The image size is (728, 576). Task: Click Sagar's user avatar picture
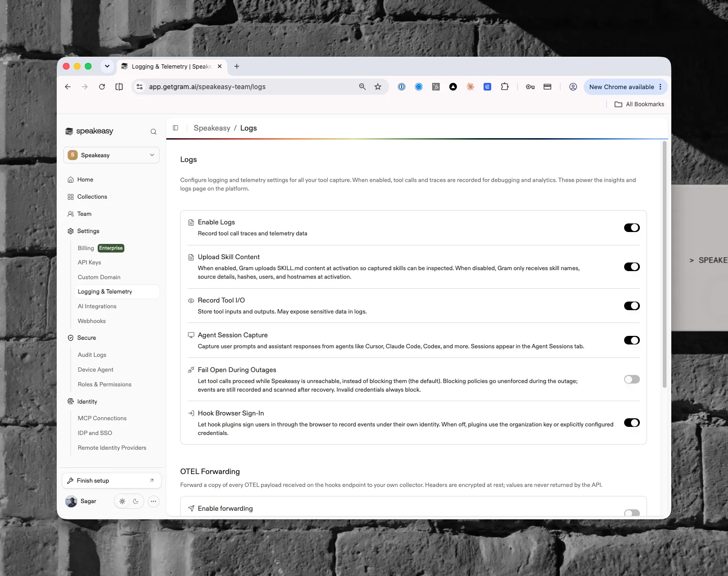pos(71,501)
